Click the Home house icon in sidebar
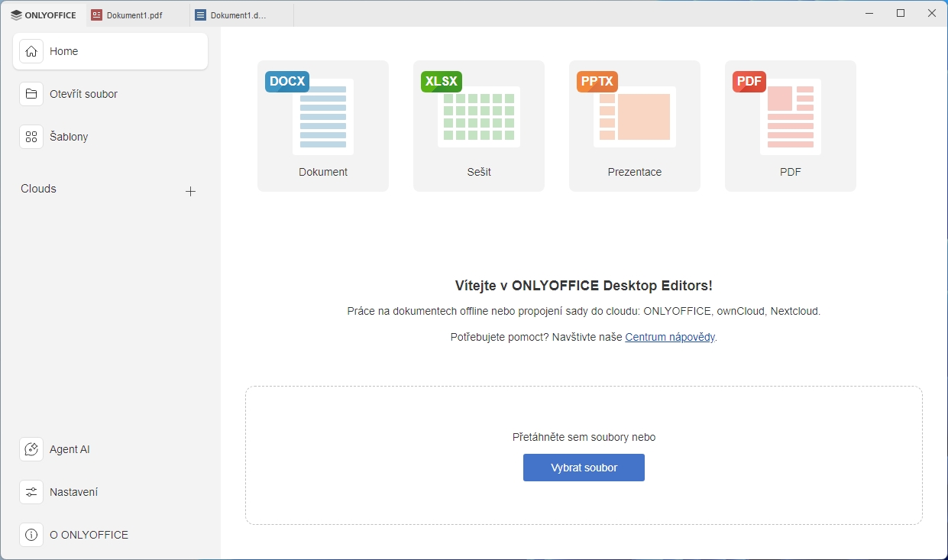Viewport: 948px width, 560px height. click(31, 51)
